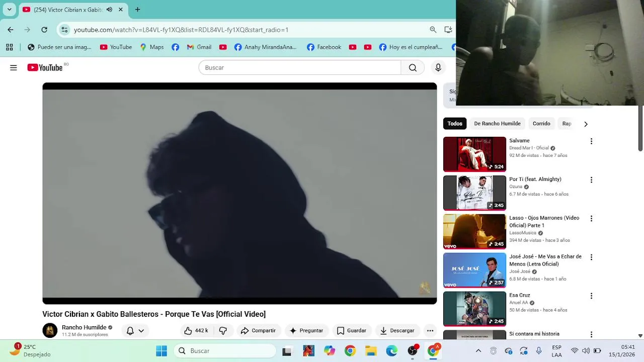Open options menu for Esa Cruz video
This screenshot has height=362, width=644.
click(x=592, y=296)
